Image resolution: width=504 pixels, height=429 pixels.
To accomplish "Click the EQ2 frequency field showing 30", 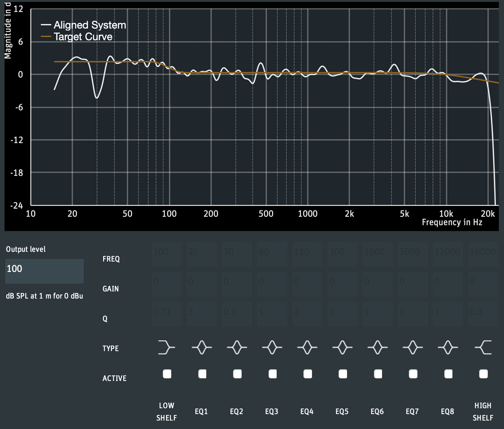I will pos(237,254).
